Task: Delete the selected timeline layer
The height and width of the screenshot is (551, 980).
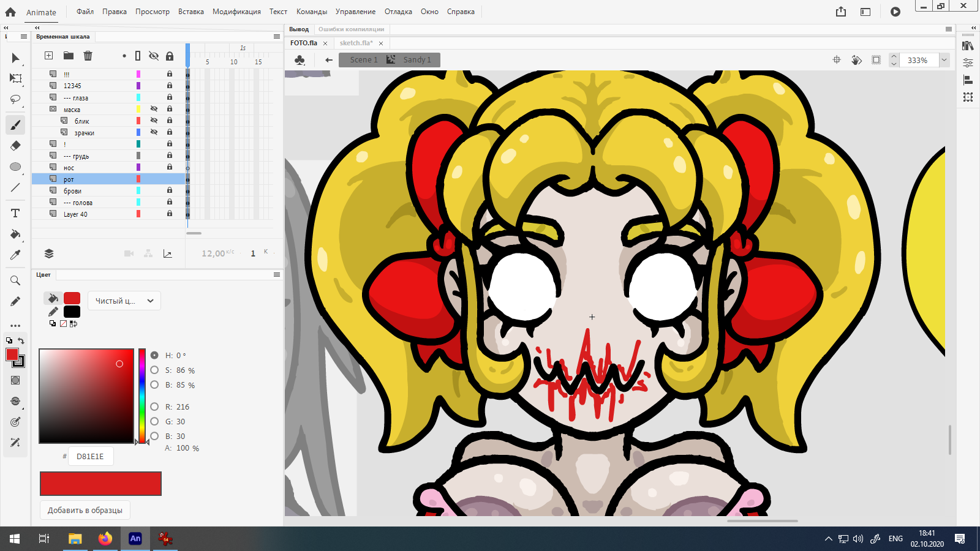Action: point(88,56)
